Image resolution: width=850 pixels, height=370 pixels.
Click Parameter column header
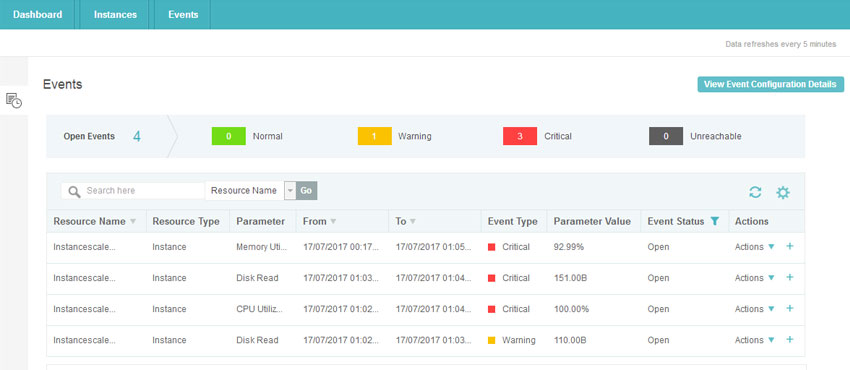click(x=261, y=222)
